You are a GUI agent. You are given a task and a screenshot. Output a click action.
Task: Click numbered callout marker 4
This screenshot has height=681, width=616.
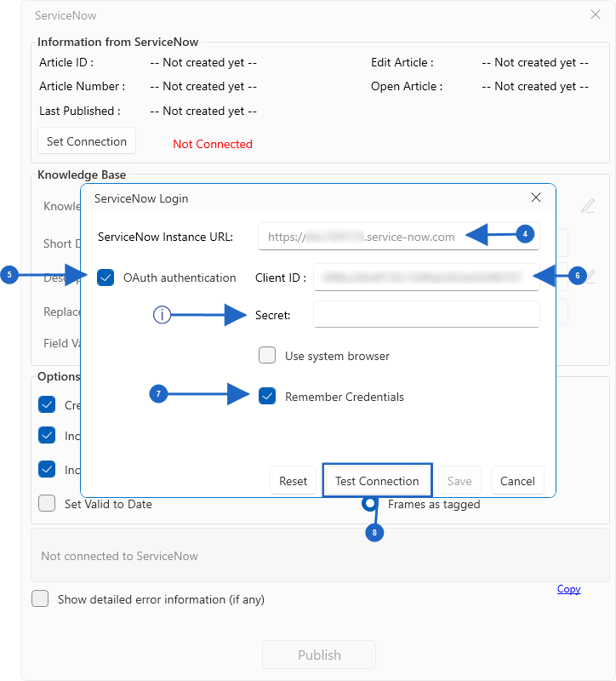tap(526, 233)
